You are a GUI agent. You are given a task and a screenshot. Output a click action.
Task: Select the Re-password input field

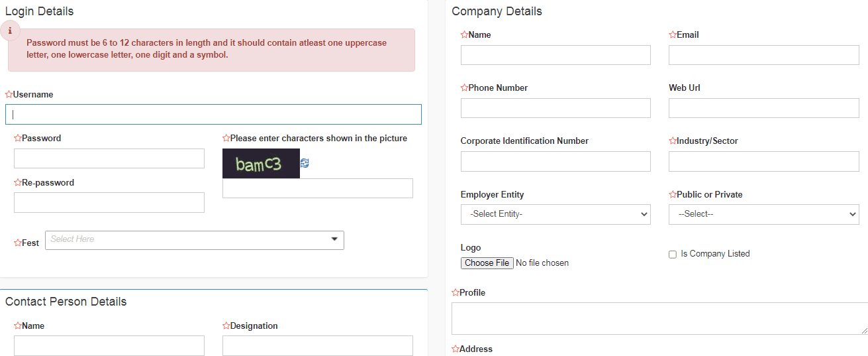pos(109,202)
